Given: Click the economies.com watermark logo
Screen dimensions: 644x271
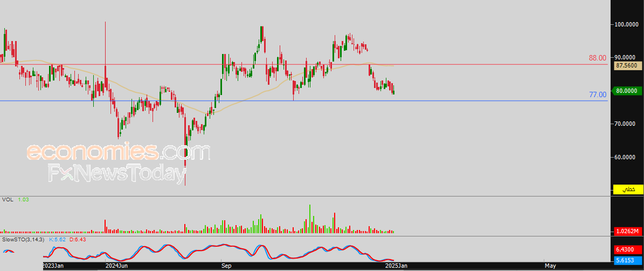Looking at the screenshot, I should pyautogui.click(x=118, y=152).
